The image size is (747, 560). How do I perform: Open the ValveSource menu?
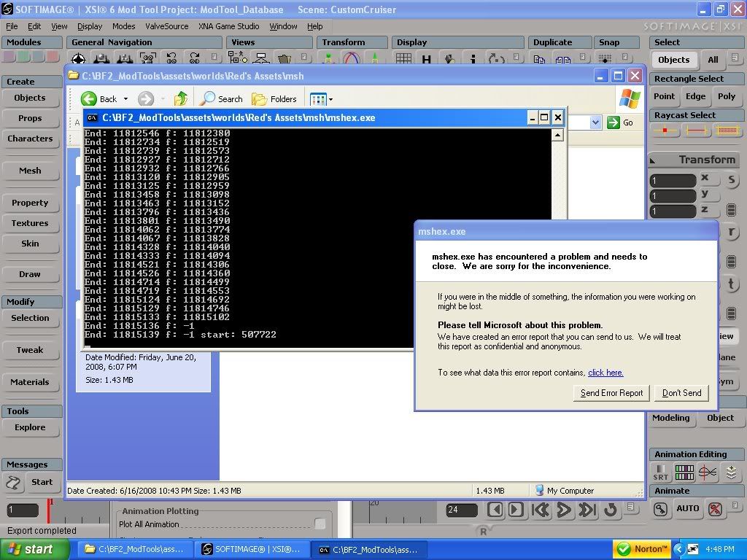click(167, 26)
